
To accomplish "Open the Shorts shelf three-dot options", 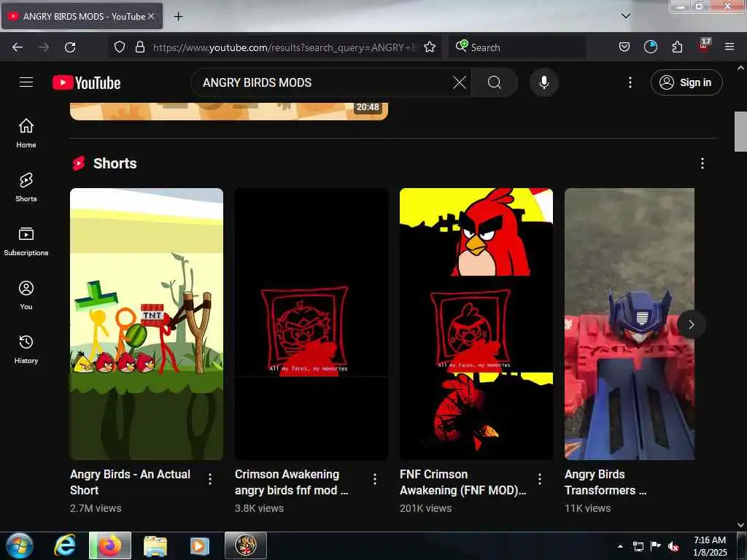I will tap(703, 163).
